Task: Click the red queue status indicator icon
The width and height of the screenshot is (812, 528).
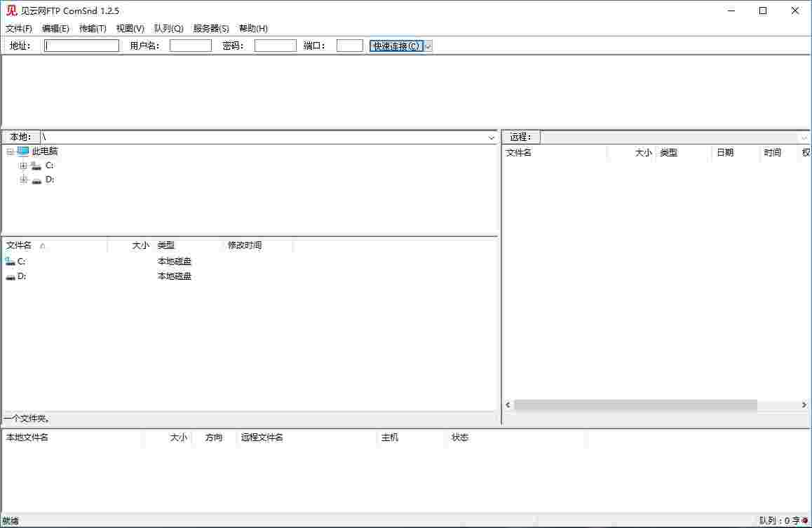Action: (x=805, y=520)
